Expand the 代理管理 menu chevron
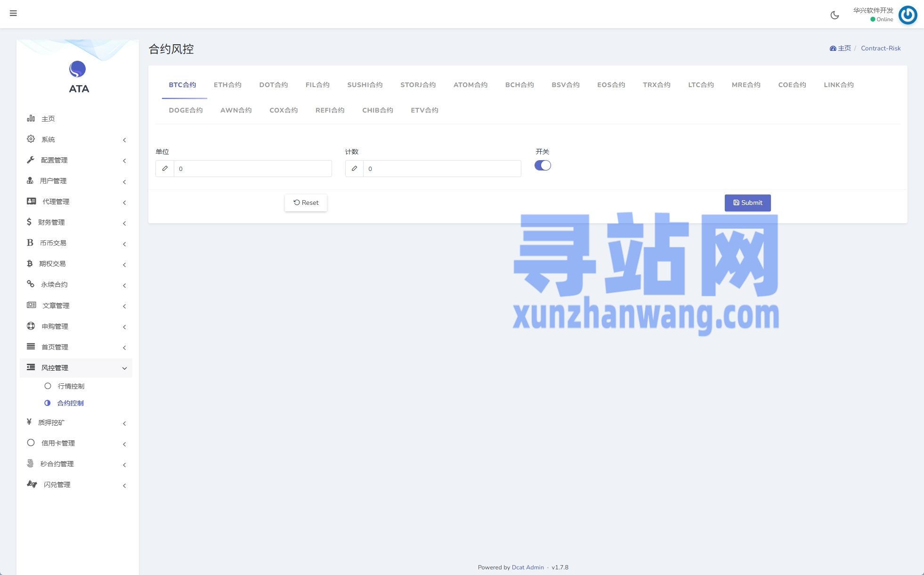This screenshot has width=924, height=575. [x=124, y=202]
